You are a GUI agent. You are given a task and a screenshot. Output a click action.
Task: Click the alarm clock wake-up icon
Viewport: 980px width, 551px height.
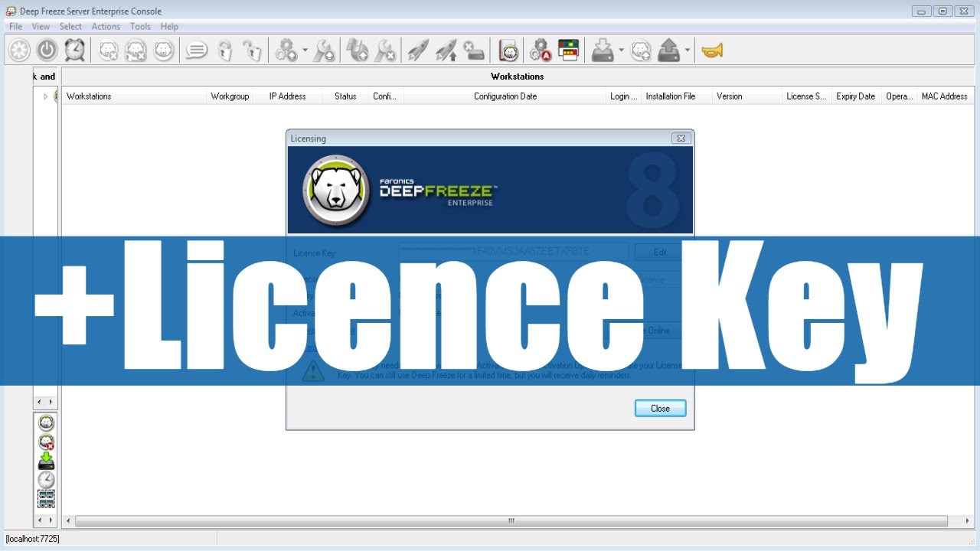coord(75,51)
